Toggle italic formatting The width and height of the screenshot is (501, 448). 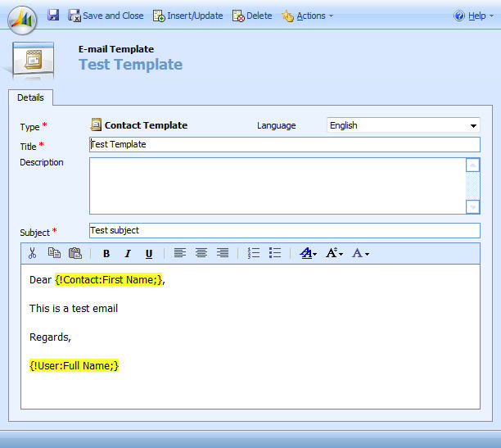point(128,253)
